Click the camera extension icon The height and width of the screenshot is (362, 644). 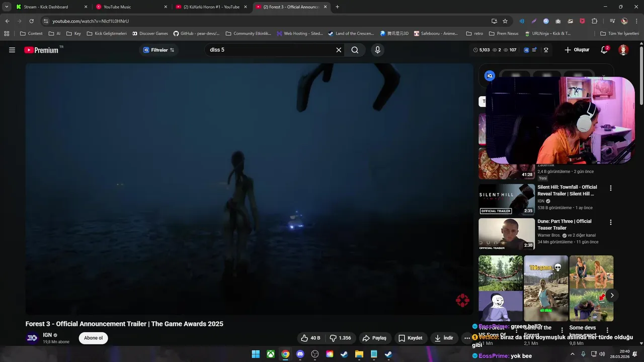coord(558,21)
